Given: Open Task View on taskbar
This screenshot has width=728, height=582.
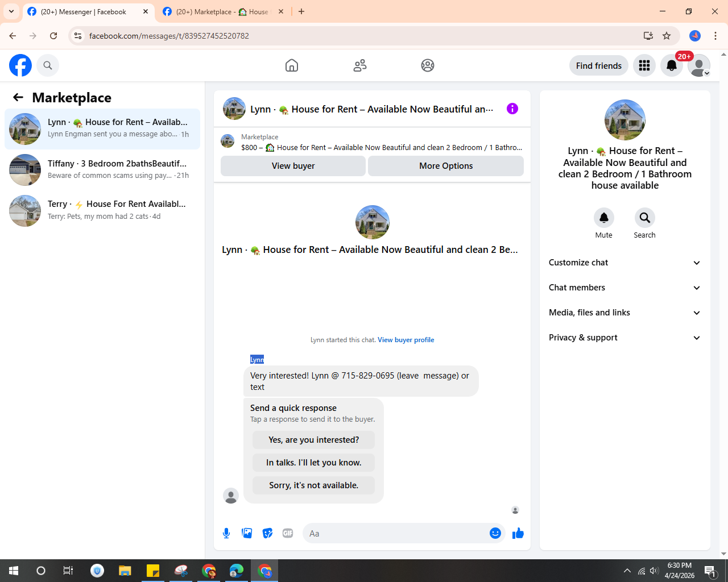Looking at the screenshot, I should [x=68, y=571].
